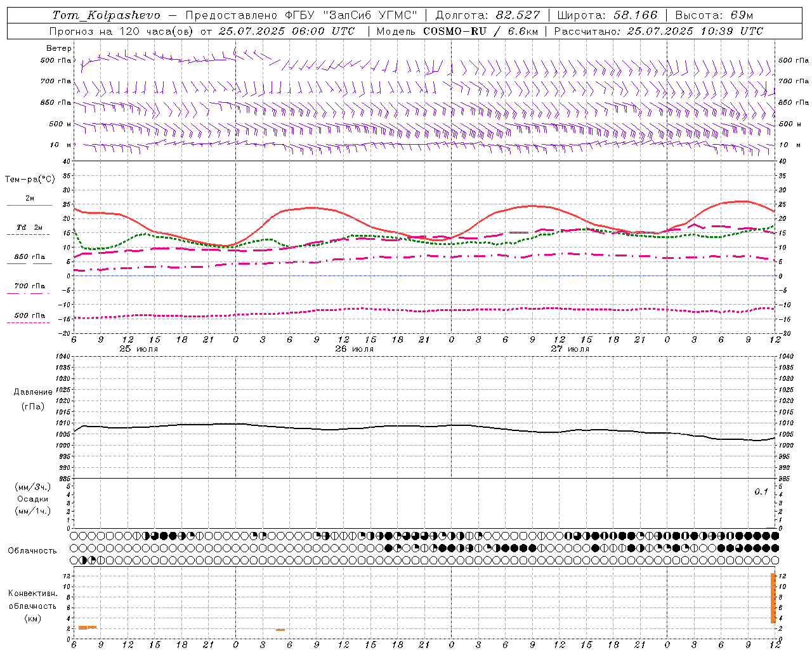Click the 700 гПа temperature legend entry
Viewport: 812px width, 650px height.
tap(30, 286)
